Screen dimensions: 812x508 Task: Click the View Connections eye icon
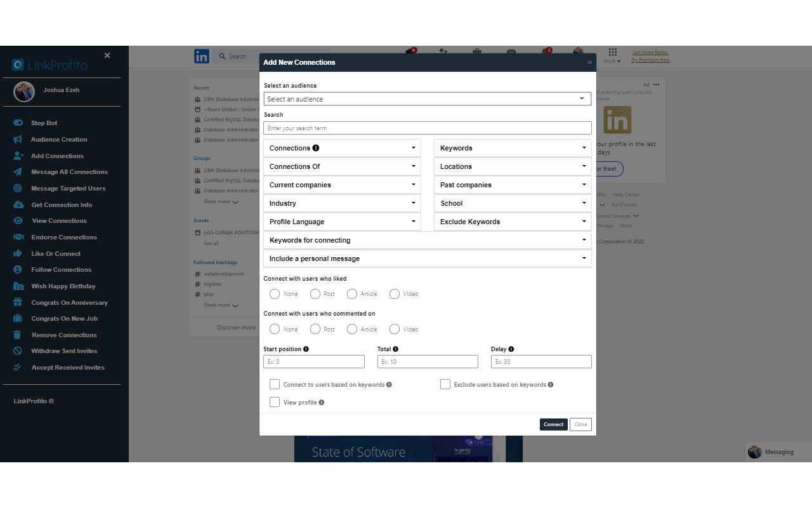(x=18, y=220)
